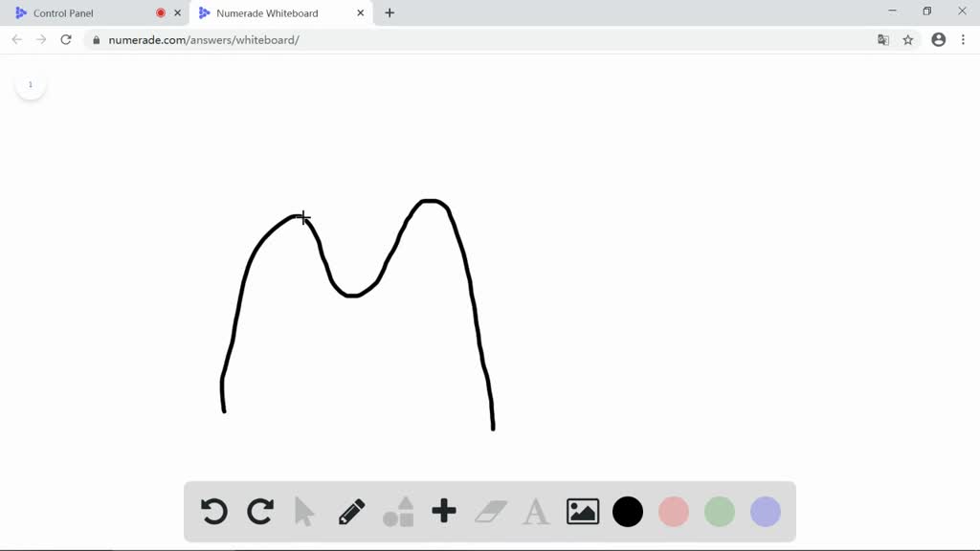Select the cursor selection tool

click(304, 511)
